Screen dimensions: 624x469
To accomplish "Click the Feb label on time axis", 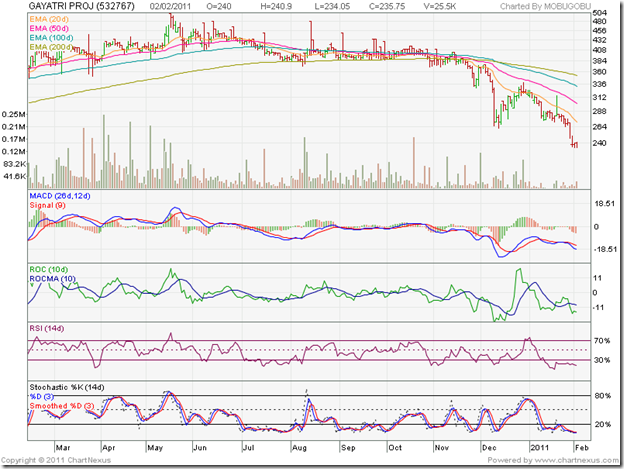I will pyautogui.click(x=582, y=448).
